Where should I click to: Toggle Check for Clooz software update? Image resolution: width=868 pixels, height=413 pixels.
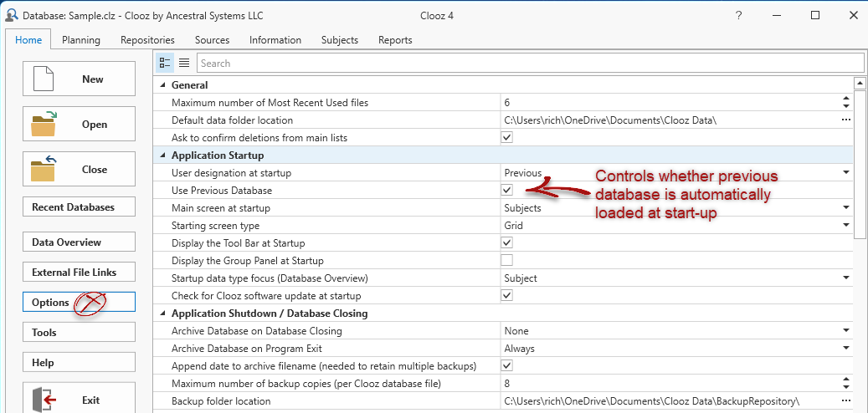click(x=506, y=295)
